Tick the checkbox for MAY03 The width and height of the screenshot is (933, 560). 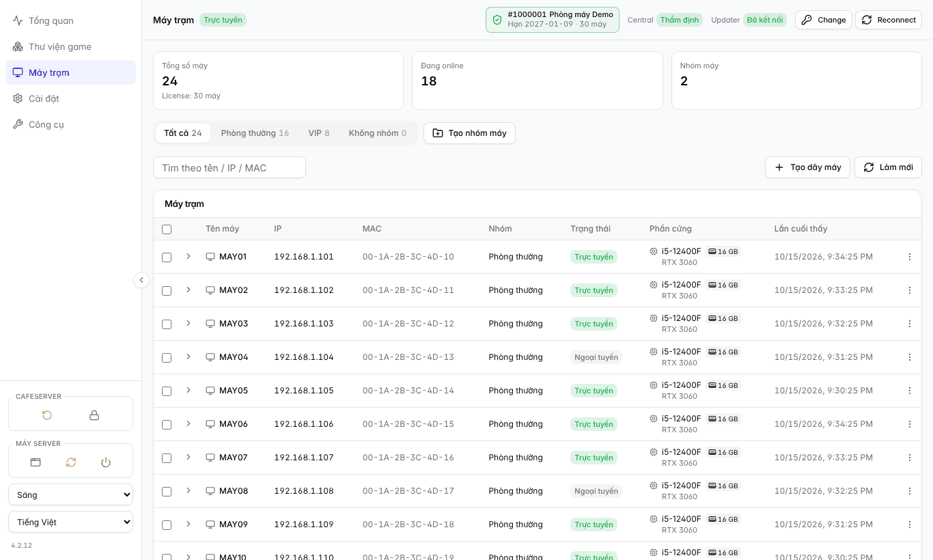point(167,324)
